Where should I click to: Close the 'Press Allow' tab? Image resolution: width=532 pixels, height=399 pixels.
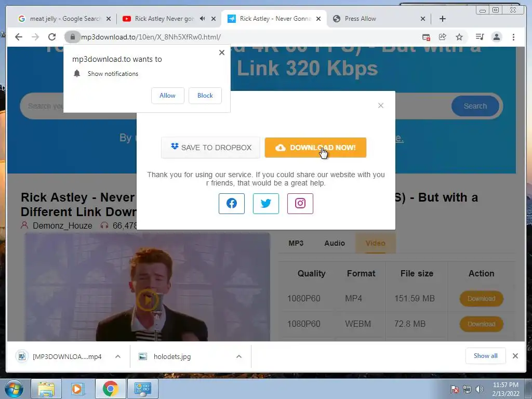[x=423, y=19]
